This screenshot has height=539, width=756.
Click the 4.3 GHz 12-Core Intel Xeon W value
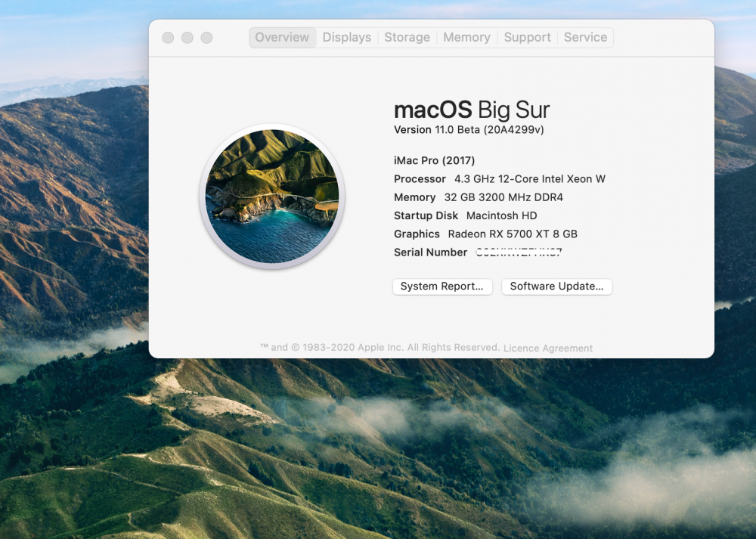pos(530,179)
